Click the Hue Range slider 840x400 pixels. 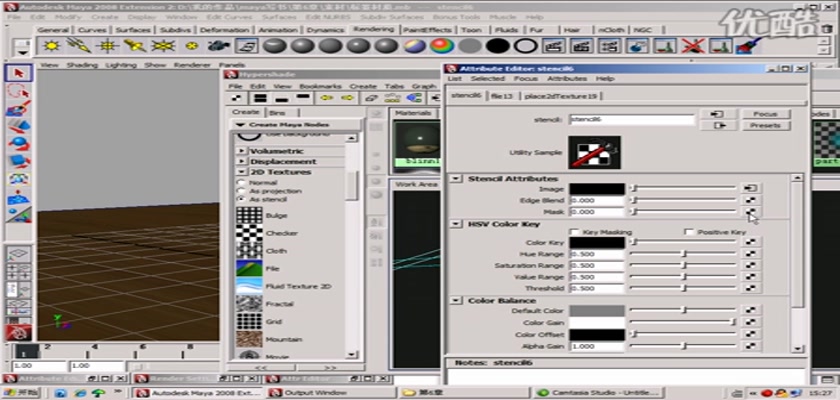pos(683,254)
